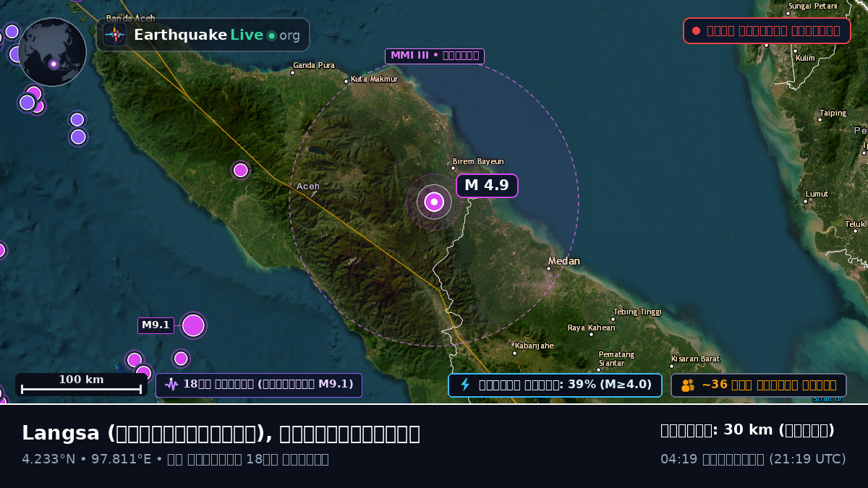Image resolution: width=868 pixels, height=488 pixels.
Task: Select the red dot in the status badge
Action: click(x=696, y=31)
